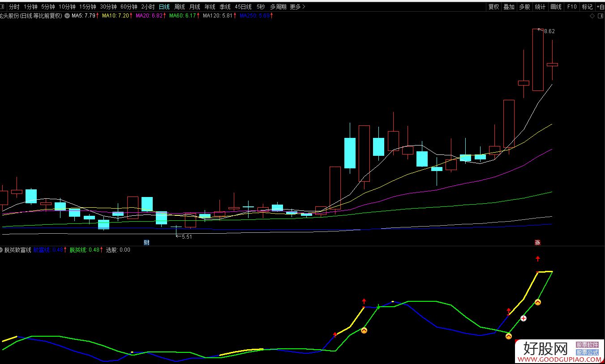Viewport: 605px width, 364px height.
Task: Switch to the 季线 quarterly chart
Action: [225, 7]
